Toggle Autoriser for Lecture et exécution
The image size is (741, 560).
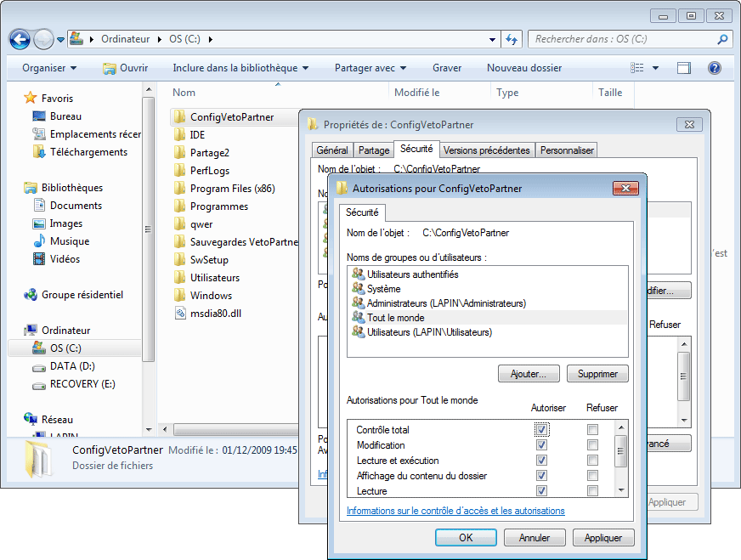[x=541, y=460]
